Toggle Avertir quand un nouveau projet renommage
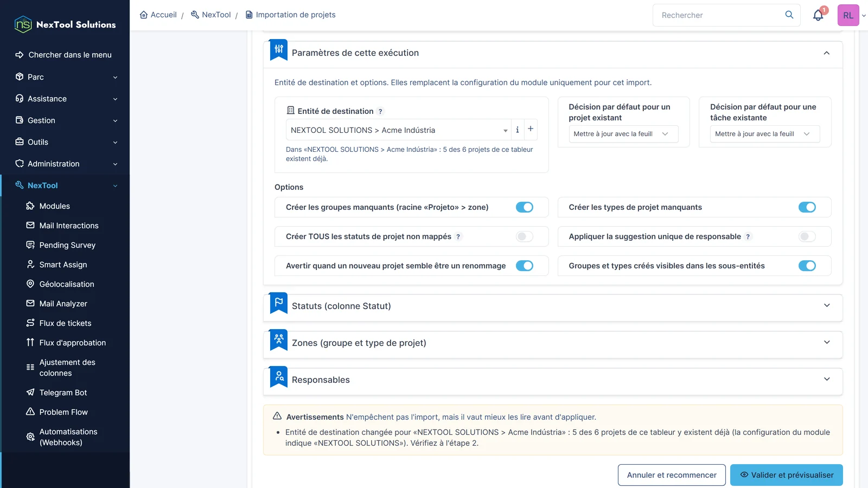868x488 pixels. coord(525,266)
